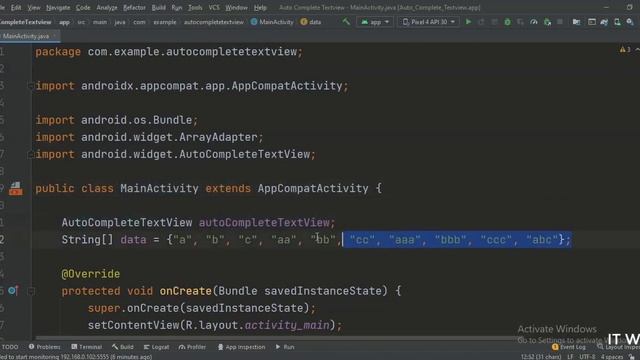Click the Run with Coverage icon

(x=520, y=22)
